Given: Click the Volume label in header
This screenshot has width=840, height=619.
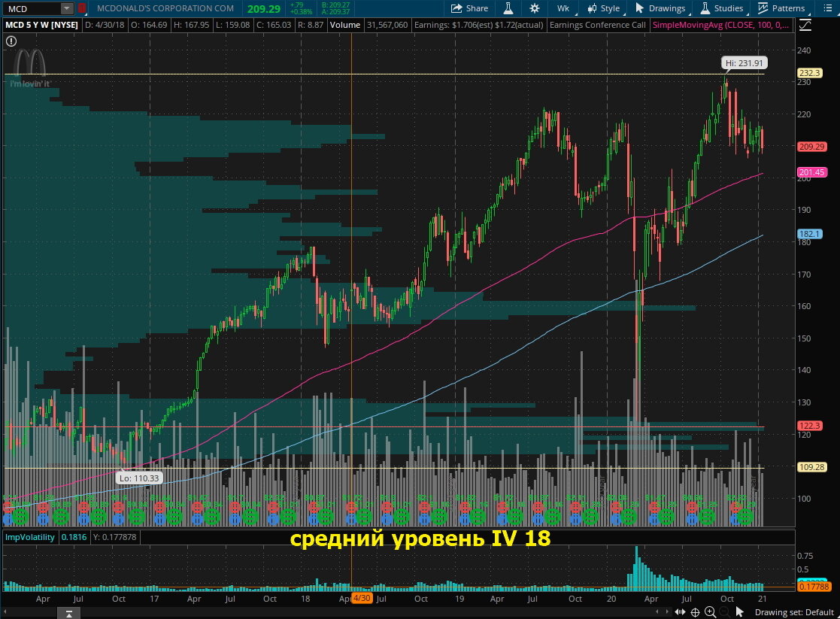Looking at the screenshot, I should [345, 25].
